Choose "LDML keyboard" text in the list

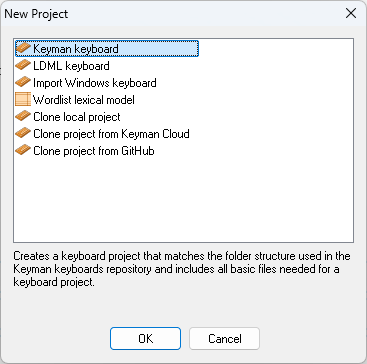tap(71, 66)
